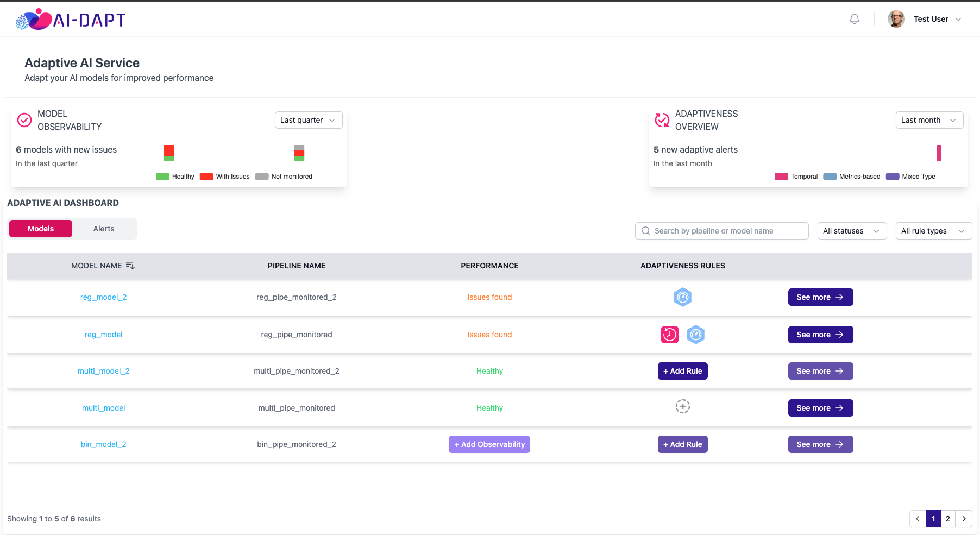Click the PERFORMANCE column header
980x535 pixels.
(x=489, y=266)
